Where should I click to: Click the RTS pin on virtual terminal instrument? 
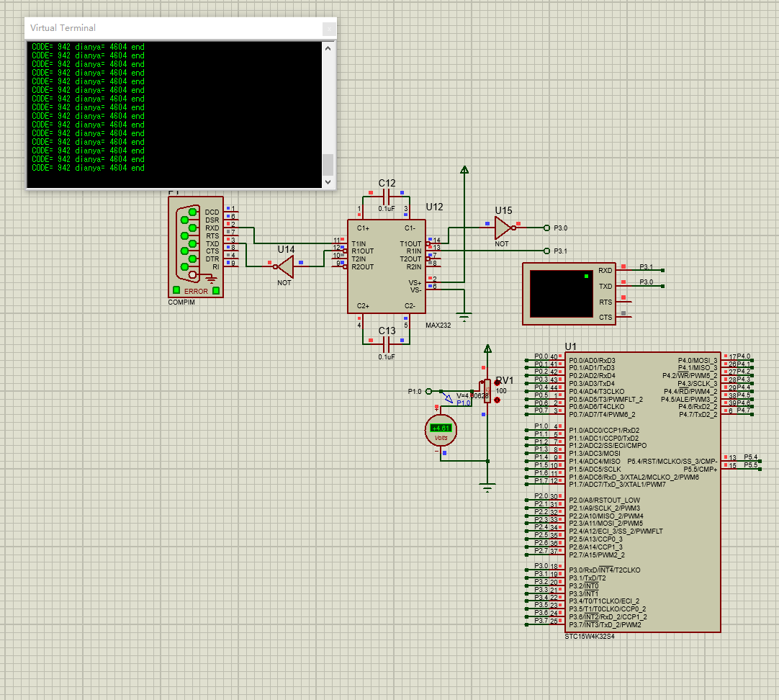click(x=605, y=302)
